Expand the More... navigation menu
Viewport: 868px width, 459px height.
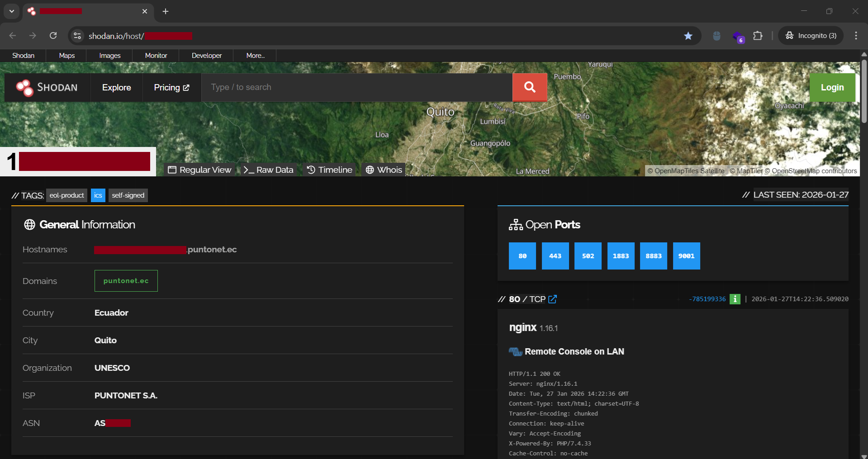(255, 55)
